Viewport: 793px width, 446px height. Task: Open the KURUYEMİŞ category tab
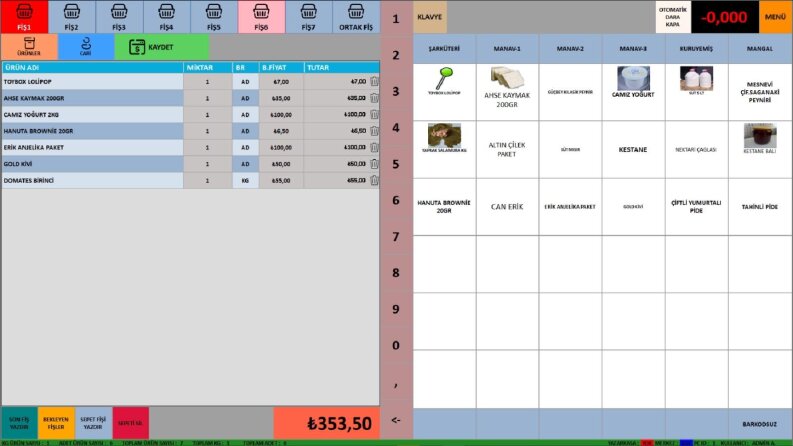tap(696, 49)
